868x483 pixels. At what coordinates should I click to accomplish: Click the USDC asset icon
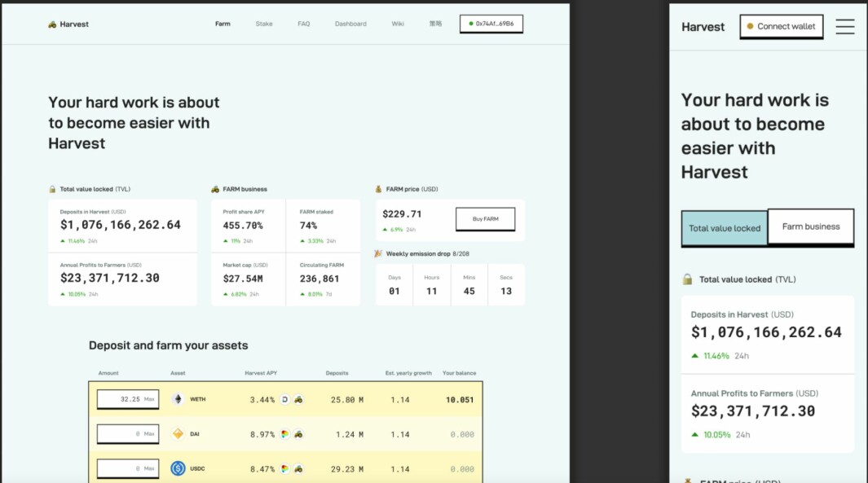(178, 468)
